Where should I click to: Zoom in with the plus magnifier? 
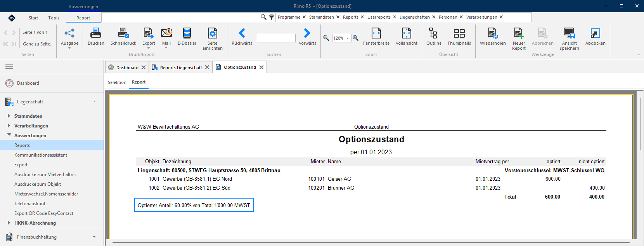355,38
